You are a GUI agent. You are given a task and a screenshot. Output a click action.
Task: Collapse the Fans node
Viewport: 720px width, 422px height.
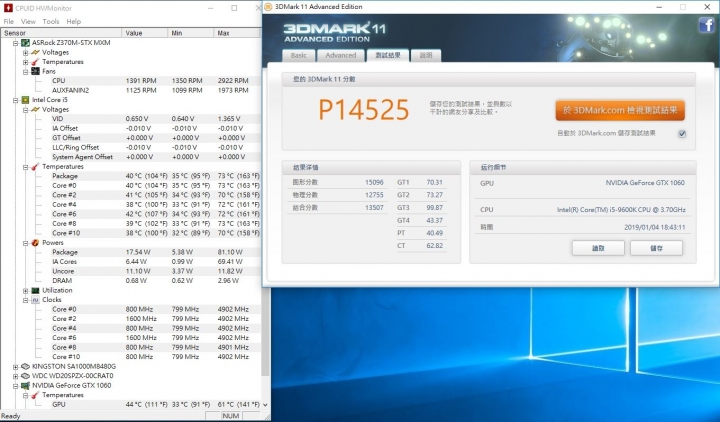point(25,72)
